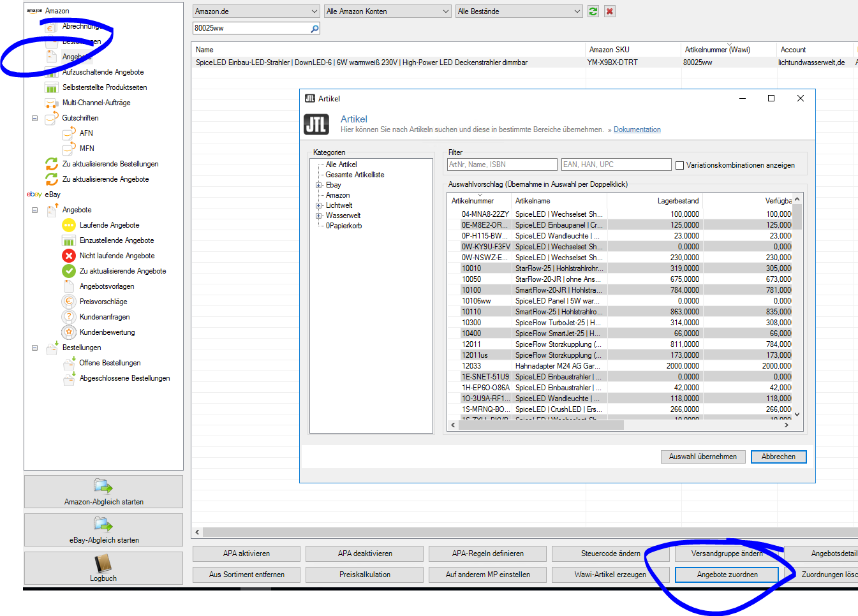This screenshot has height=616, width=858.
Task: Click the eBay-Abgleich starten folder icon
Action: click(103, 525)
